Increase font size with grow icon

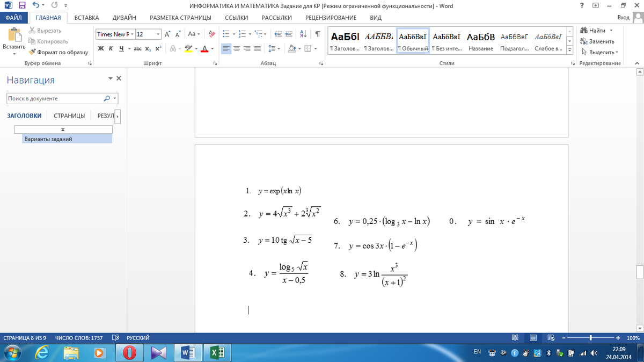coord(167,34)
